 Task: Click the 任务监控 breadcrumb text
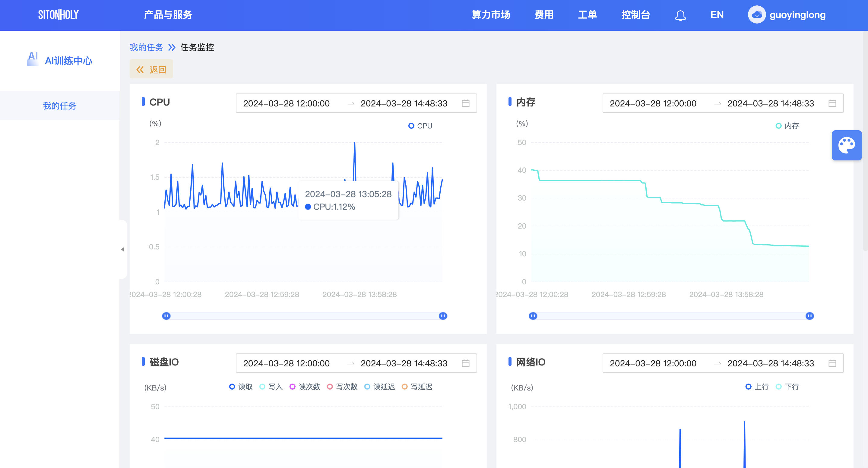pos(197,47)
